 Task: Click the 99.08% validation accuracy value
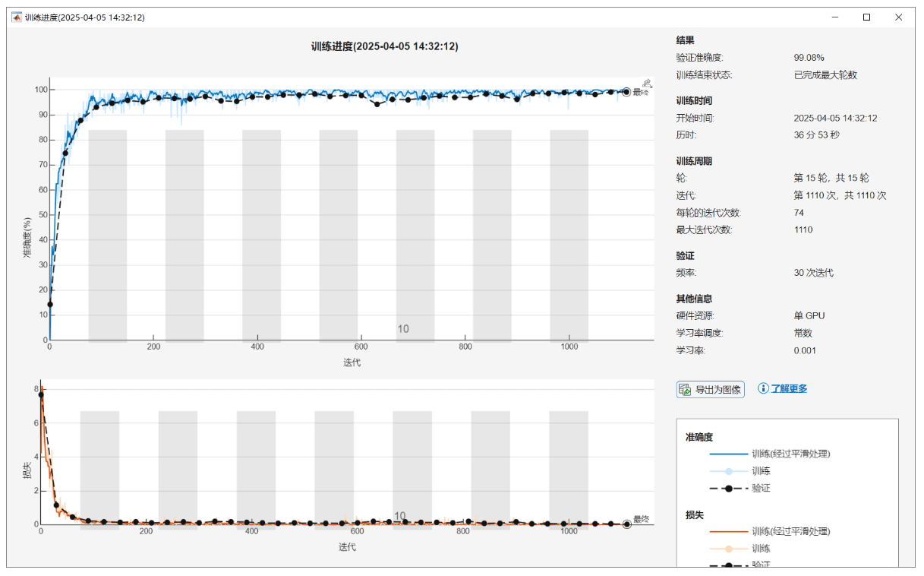809,58
